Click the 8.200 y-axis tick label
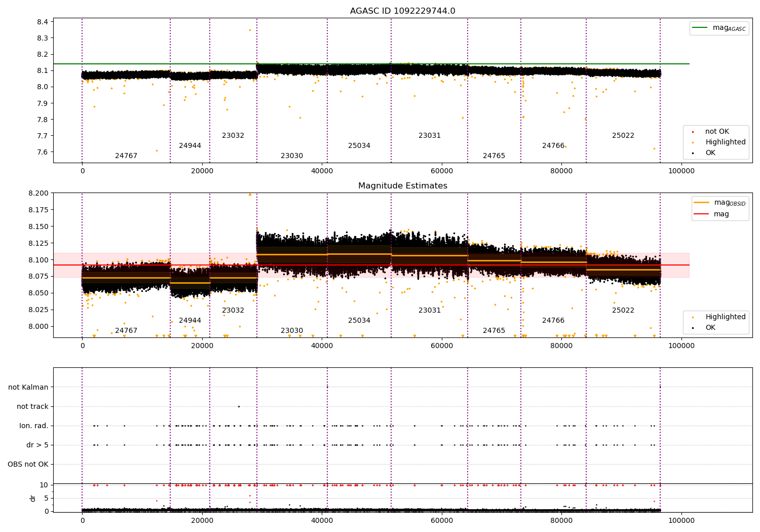 pyautogui.click(x=39, y=193)
